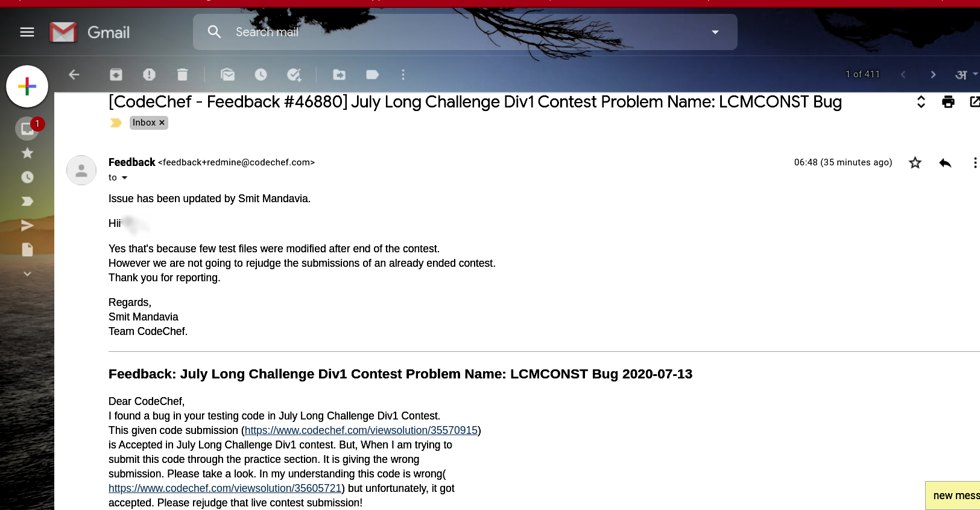This screenshot has height=510, width=980.
Task: Focus the Search mail field
Action: (465, 32)
